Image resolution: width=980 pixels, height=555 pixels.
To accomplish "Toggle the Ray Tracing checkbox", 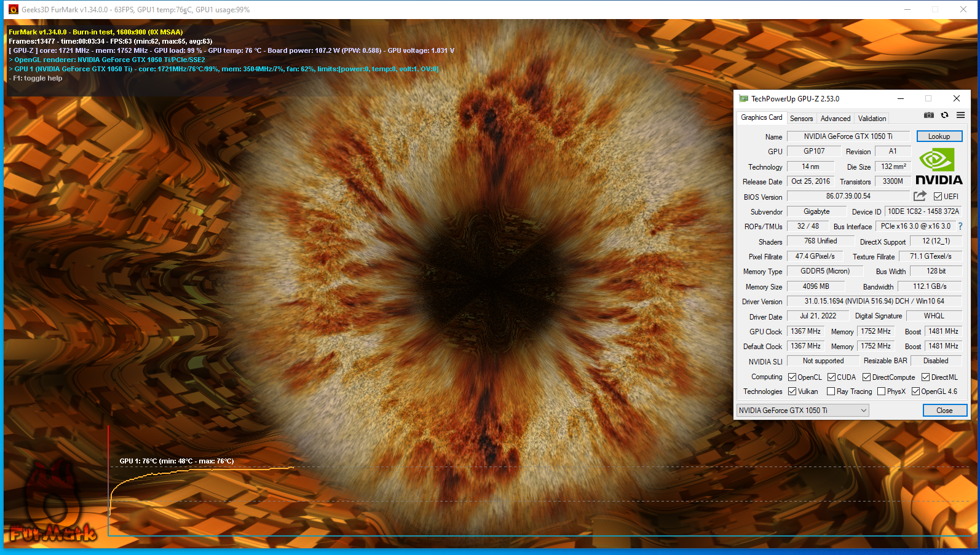I will coord(831,392).
